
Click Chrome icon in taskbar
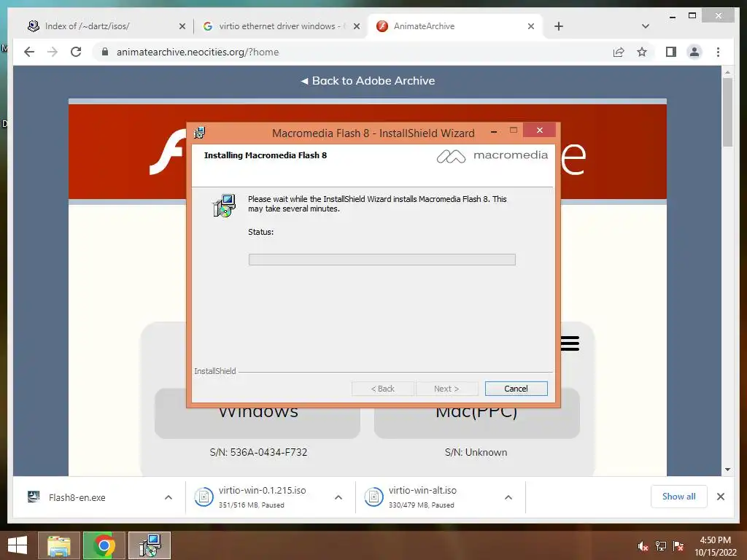(104, 545)
